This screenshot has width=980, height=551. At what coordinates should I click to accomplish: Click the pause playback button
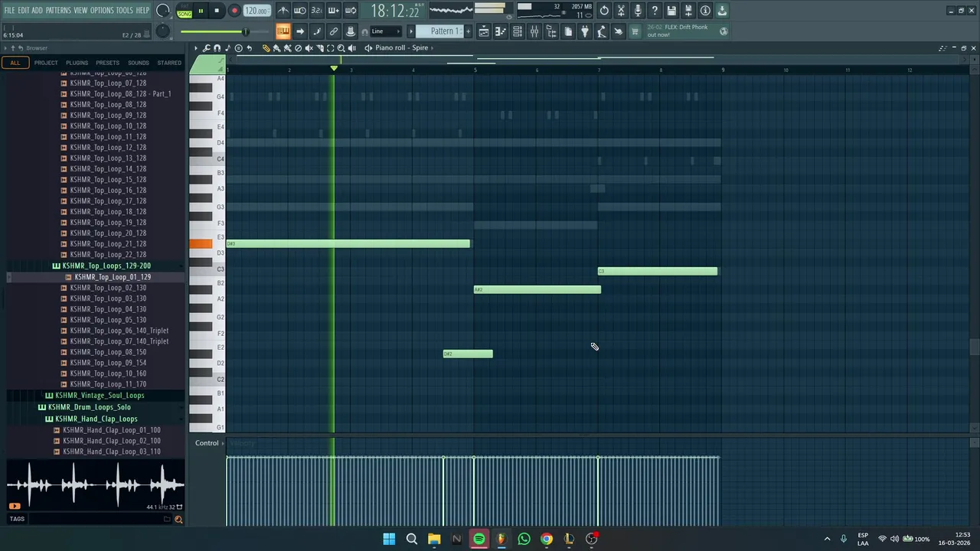(x=201, y=11)
